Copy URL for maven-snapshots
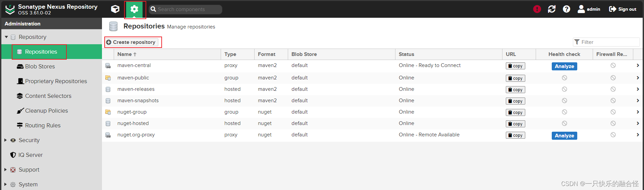 [515, 101]
